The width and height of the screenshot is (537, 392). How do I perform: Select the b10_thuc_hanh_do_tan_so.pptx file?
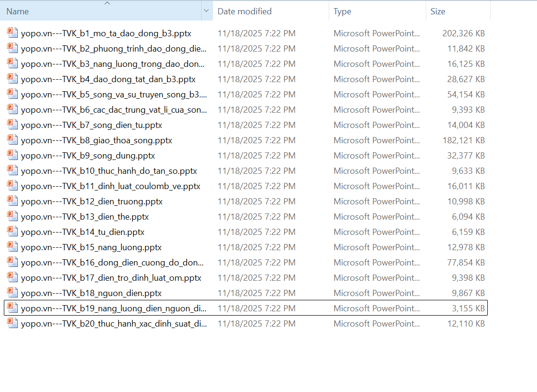pos(109,171)
